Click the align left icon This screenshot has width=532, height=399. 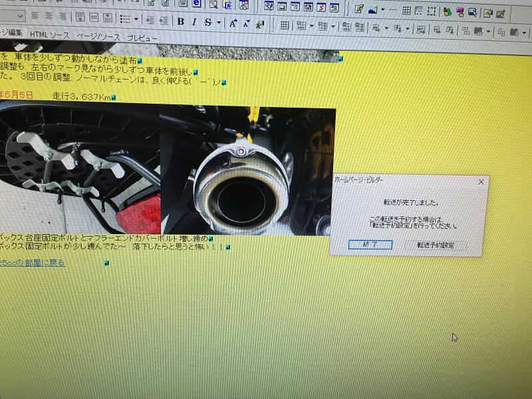pyautogui.click(x=35, y=15)
